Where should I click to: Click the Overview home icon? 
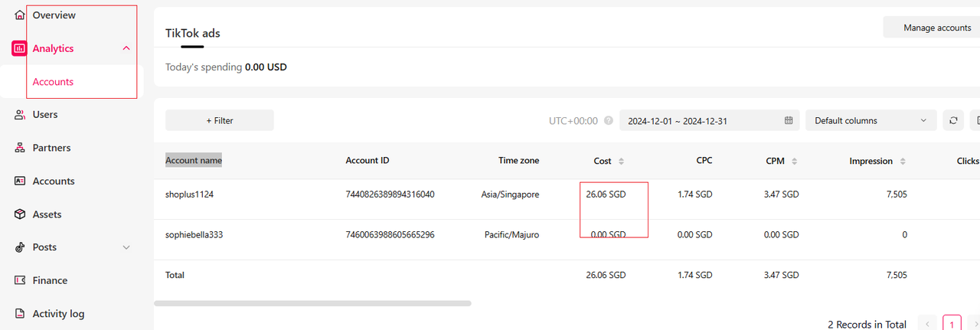pos(20,15)
